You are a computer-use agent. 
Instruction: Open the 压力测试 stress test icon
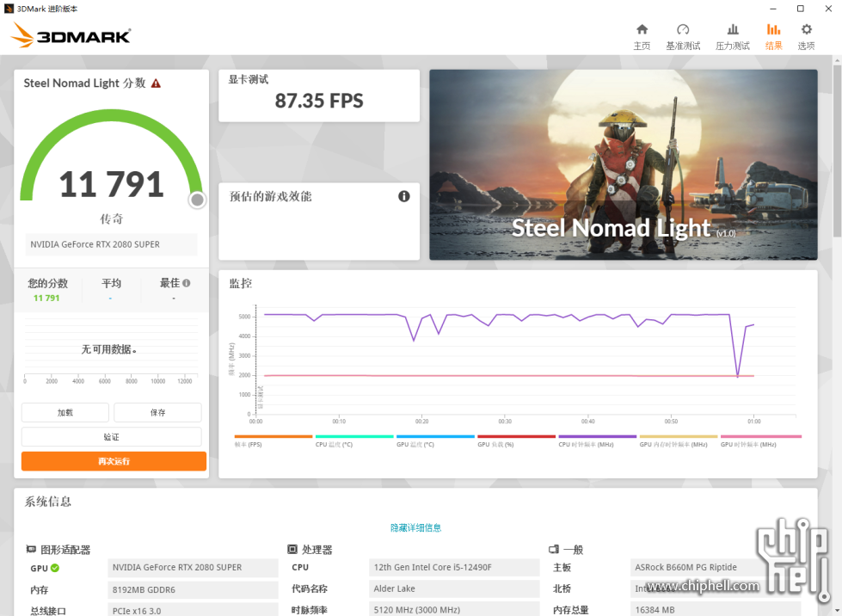[733, 29]
